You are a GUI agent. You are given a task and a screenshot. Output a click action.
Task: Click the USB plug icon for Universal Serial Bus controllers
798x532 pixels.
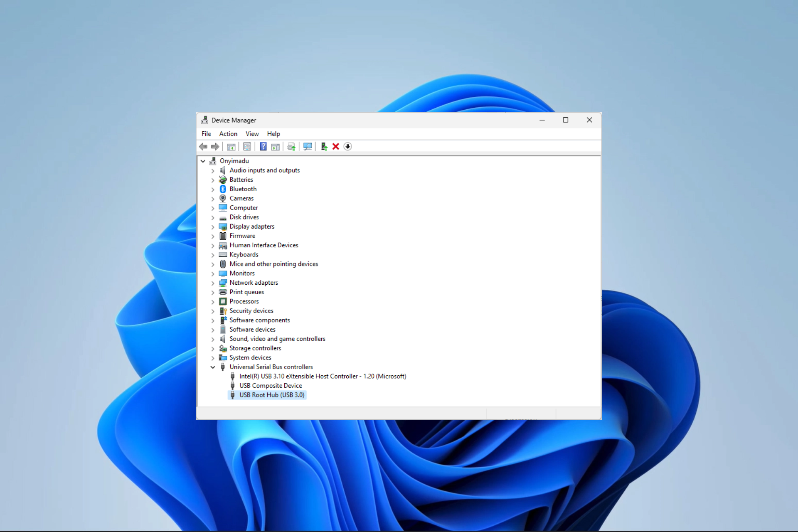point(223,367)
